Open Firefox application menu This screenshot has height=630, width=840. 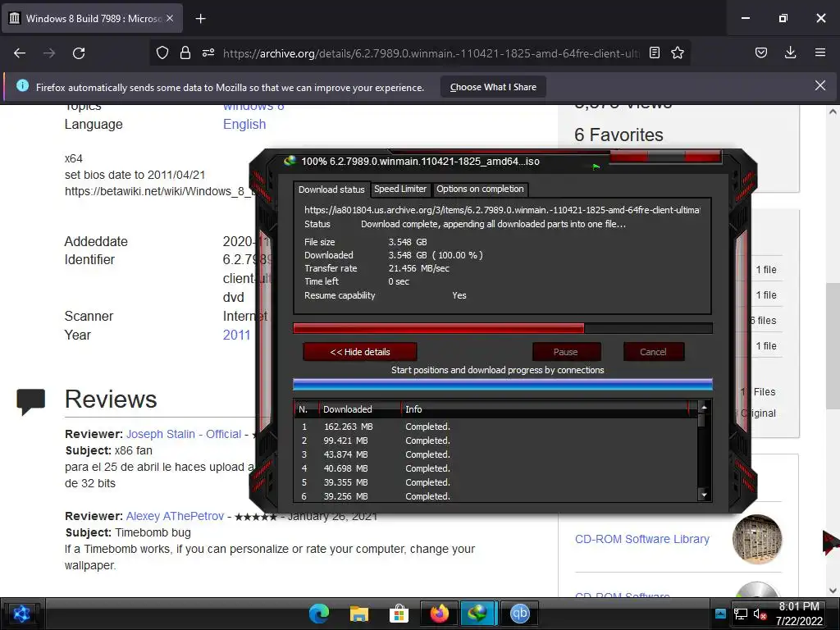819,52
